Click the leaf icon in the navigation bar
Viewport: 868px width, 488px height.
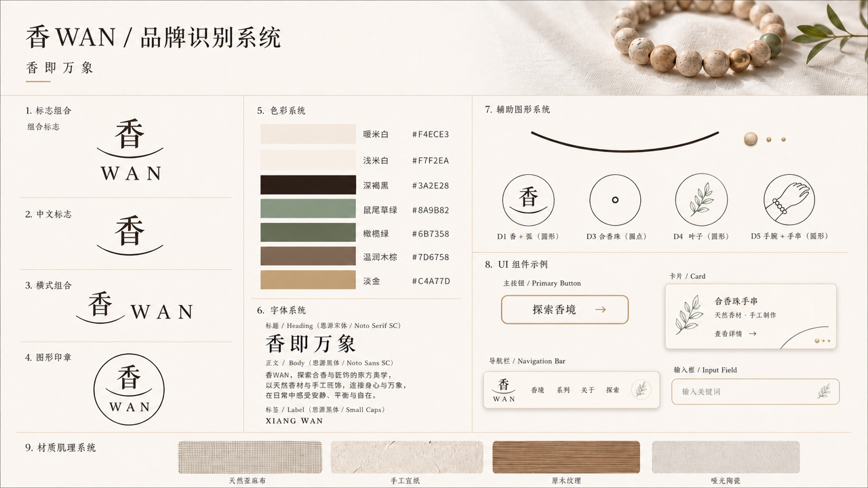(x=641, y=390)
